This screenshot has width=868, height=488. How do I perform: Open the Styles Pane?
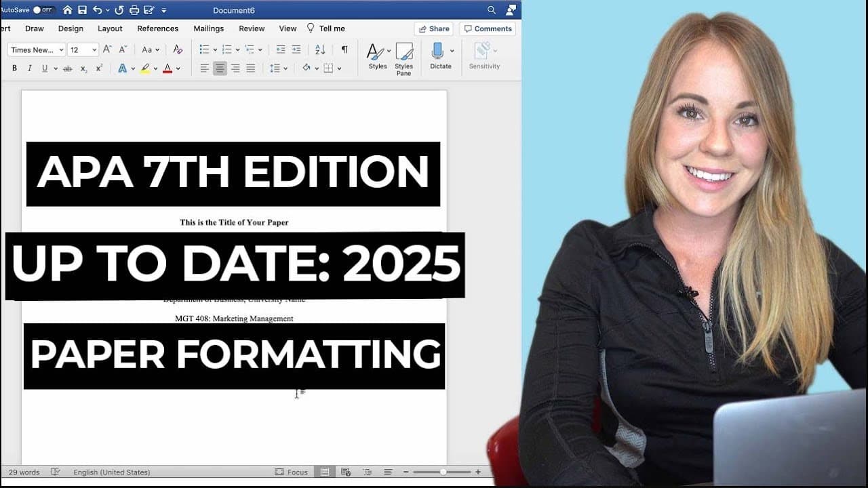pos(404,59)
